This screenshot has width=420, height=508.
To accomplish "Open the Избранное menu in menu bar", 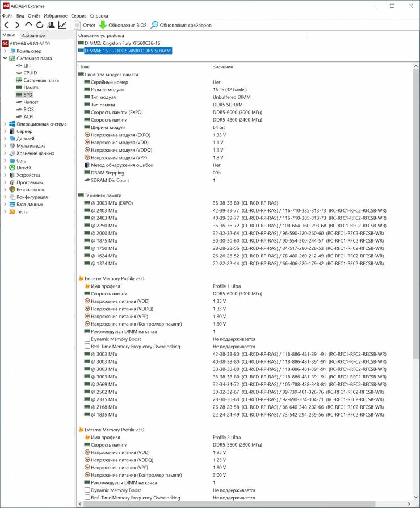I will click(55, 15).
